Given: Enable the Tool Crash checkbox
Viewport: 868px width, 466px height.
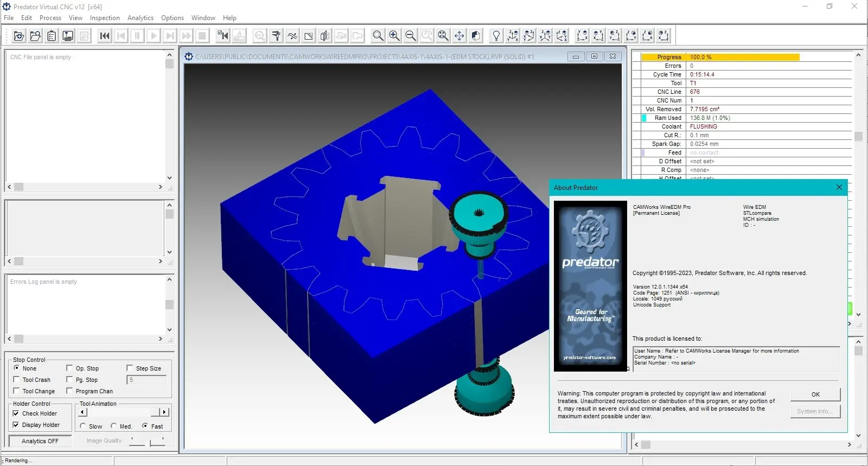Looking at the screenshot, I should coord(16,379).
